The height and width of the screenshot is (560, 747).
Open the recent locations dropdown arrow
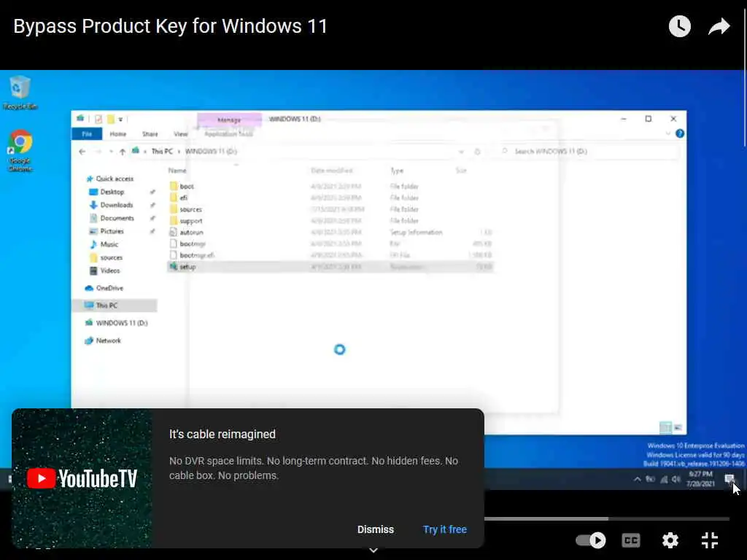pos(111,152)
